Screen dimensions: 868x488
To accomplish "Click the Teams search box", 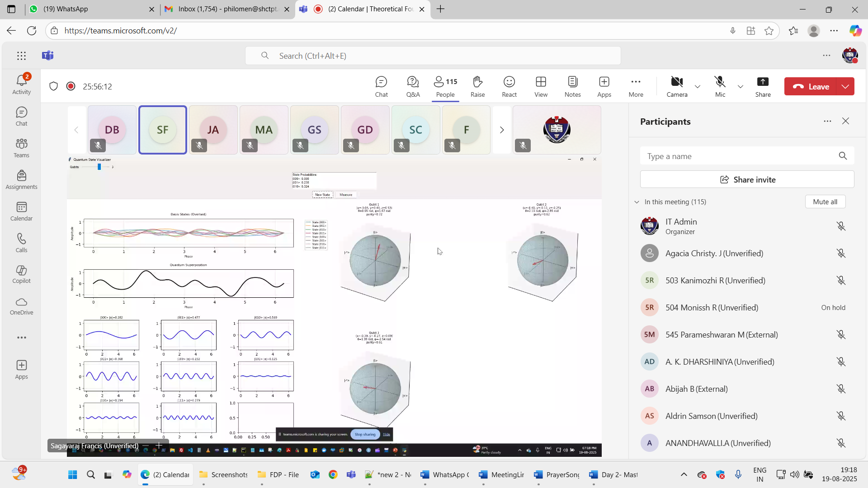I will click(433, 56).
